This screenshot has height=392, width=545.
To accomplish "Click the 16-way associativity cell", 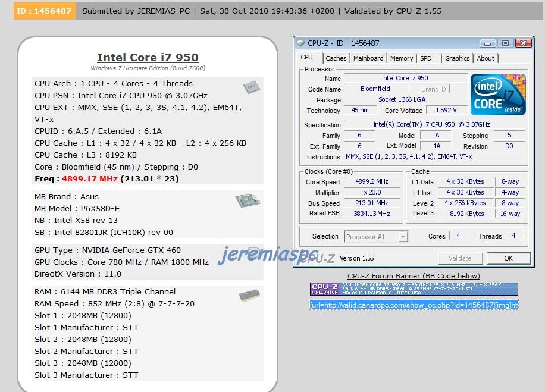I will coord(510,214).
